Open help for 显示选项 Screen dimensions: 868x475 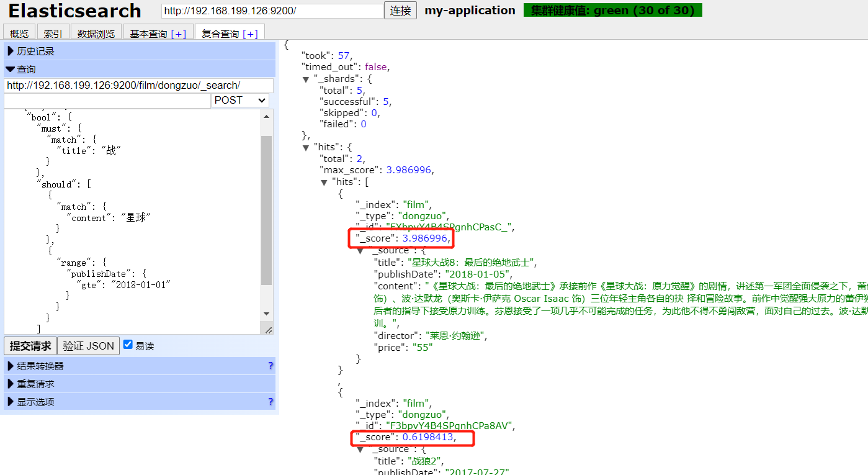pyautogui.click(x=271, y=402)
